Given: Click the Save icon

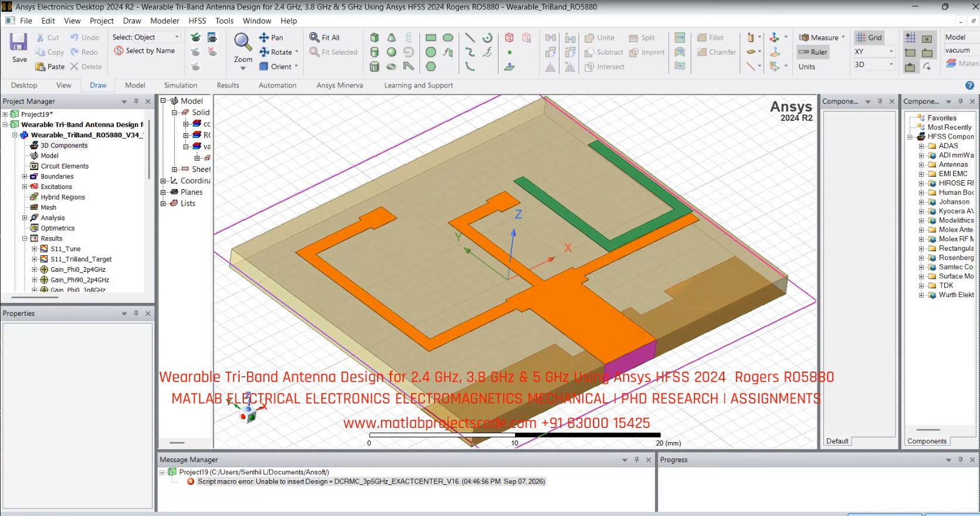Looking at the screenshot, I should [19, 42].
